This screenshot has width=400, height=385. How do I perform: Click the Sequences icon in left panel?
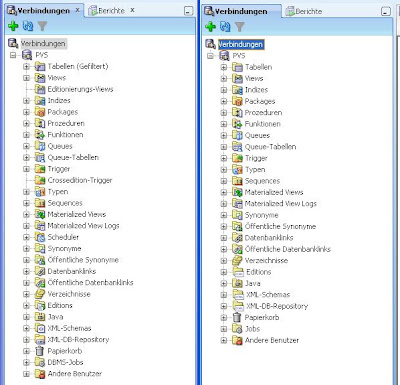[40, 203]
